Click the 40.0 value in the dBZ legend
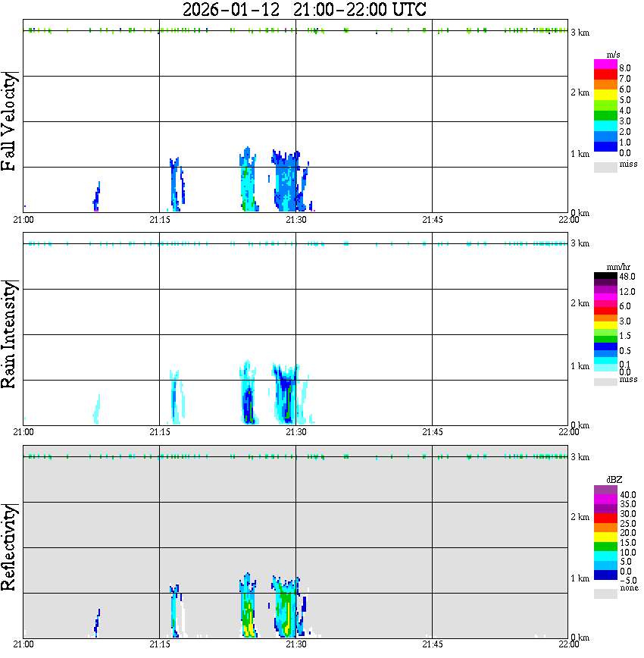This screenshot has height=658, width=644. point(627,495)
